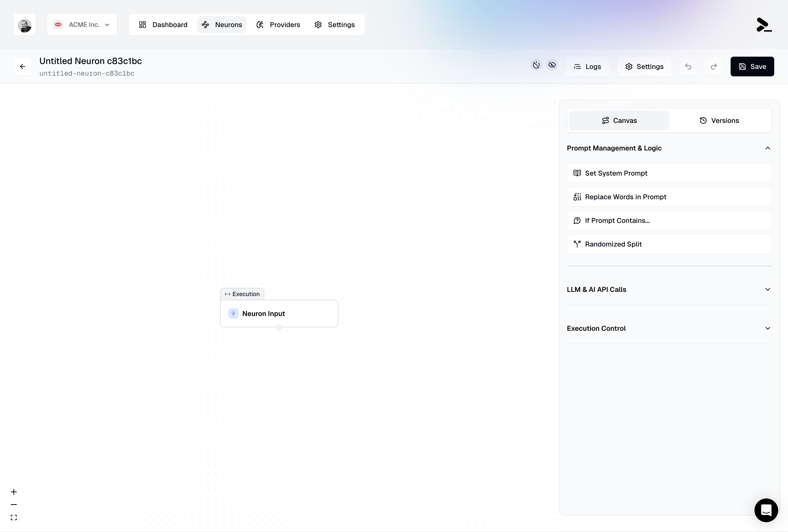Click the redo arrow button
The width and height of the screenshot is (788, 532).
pos(714,66)
